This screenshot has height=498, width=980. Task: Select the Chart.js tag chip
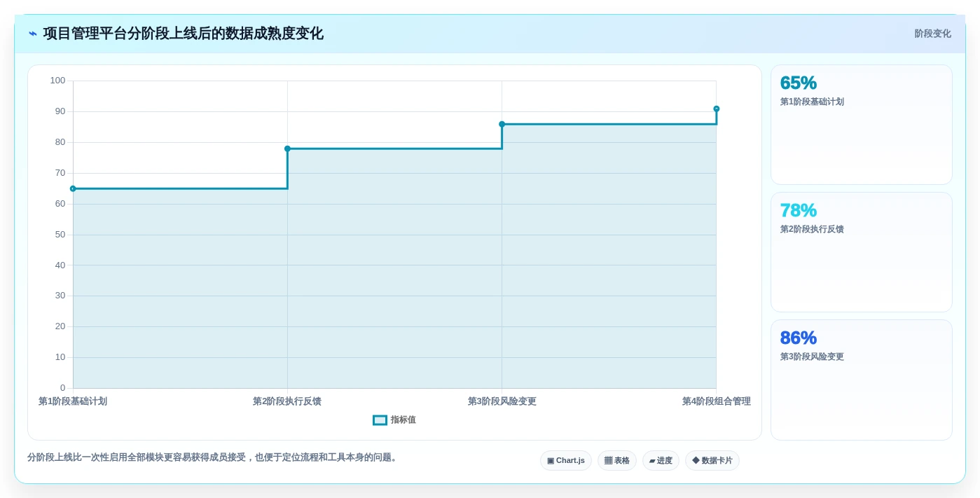[x=566, y=461]
